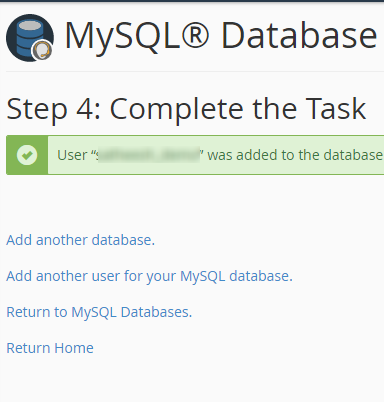Select the 'Step 4: Complete the Task' heading

coord(186,109)
